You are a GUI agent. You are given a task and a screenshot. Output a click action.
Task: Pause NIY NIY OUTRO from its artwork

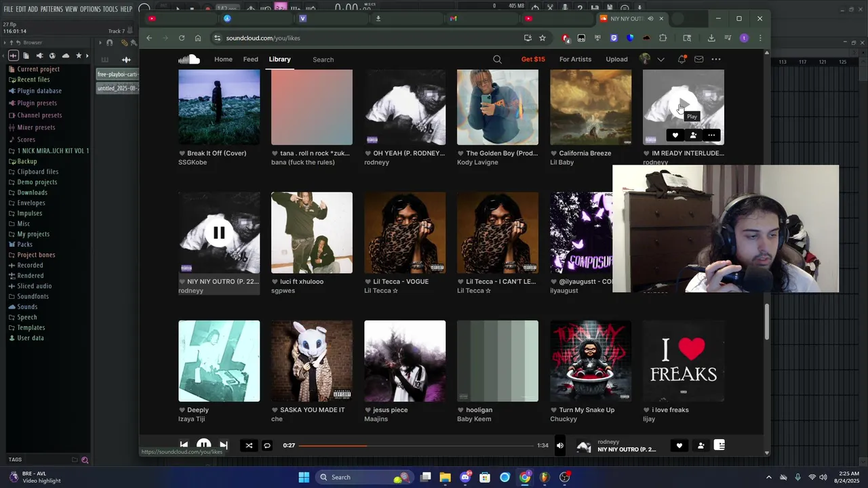click(x=219, y=233)
